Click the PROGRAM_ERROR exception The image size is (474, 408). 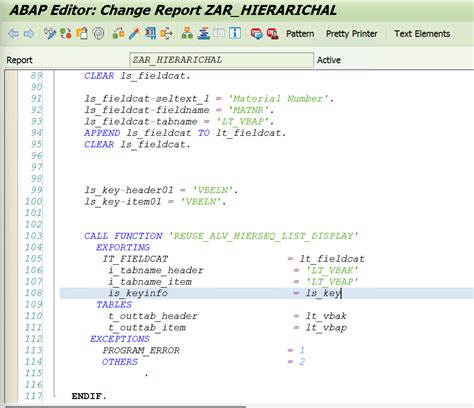pyautogui.click(x=141, y=350)
